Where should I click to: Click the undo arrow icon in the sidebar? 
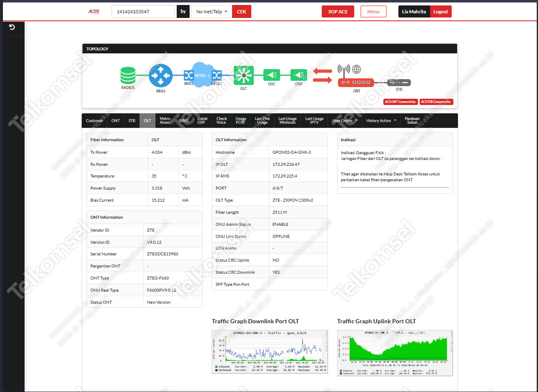12,27
